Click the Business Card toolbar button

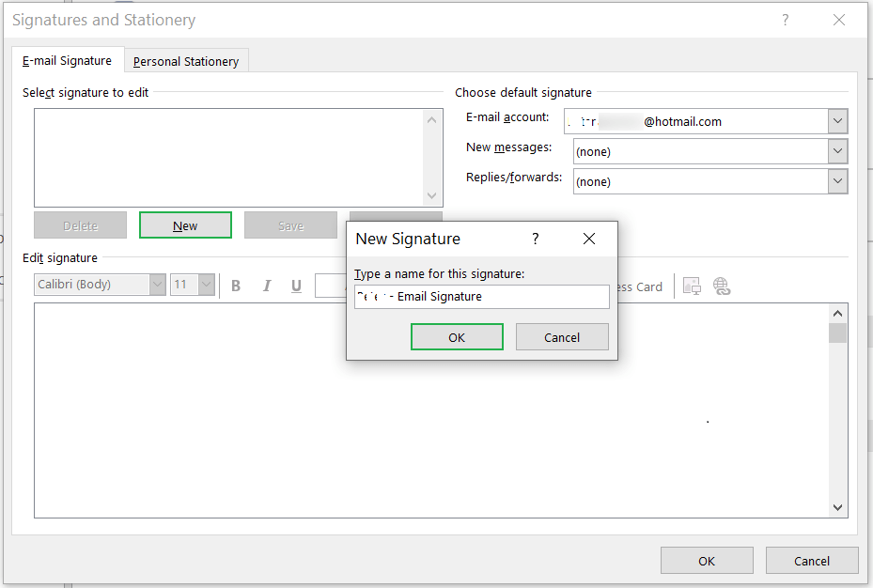640,286
